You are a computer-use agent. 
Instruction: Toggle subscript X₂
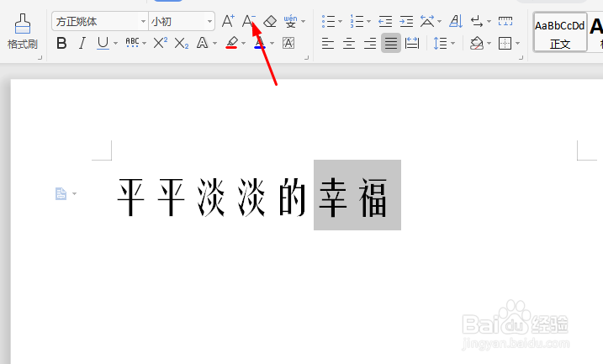181,43
